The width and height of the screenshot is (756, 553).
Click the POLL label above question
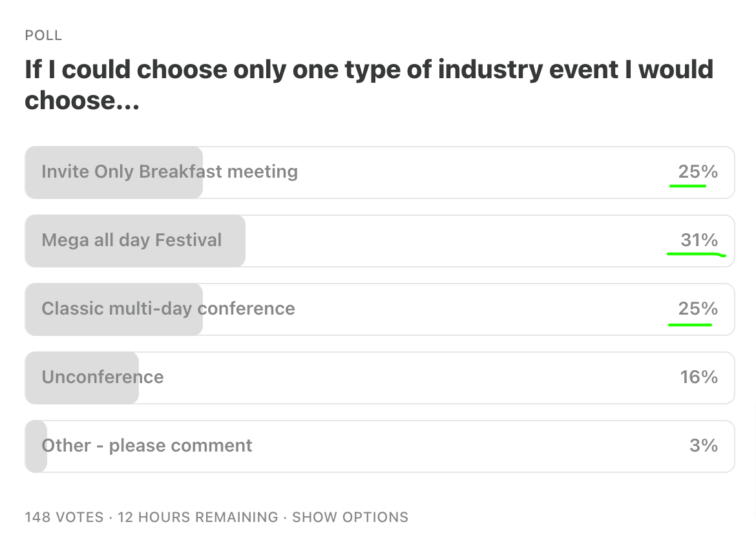coord(43,35)
